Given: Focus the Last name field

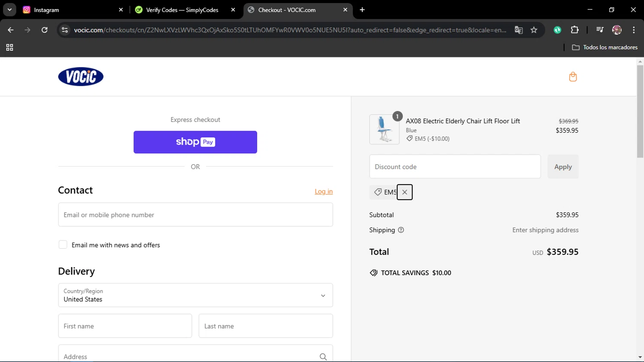Looking at the screenshot, I should coord(266,326).
